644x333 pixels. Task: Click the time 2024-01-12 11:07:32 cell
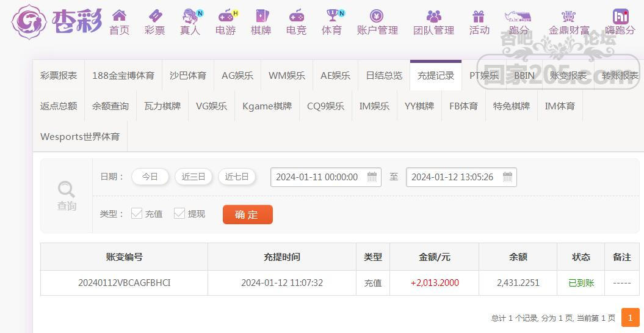(282, 283)
